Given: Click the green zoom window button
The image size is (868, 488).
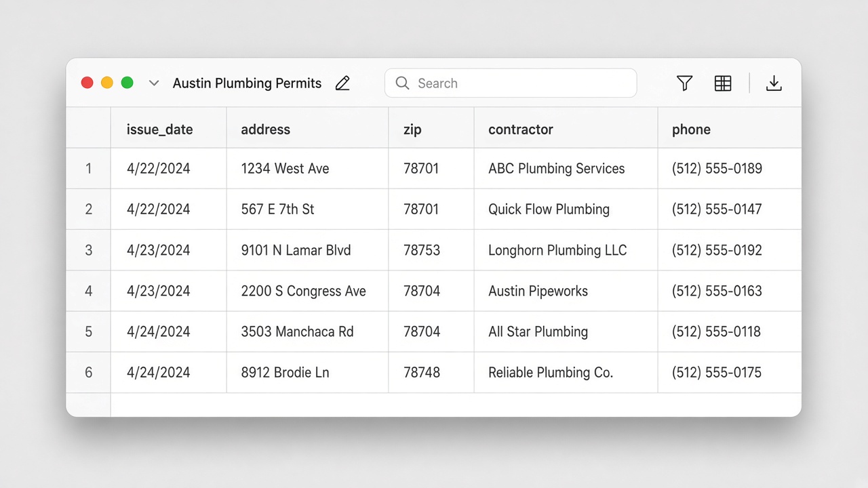Looking at the screenshot, I should (x=127, y=83).
